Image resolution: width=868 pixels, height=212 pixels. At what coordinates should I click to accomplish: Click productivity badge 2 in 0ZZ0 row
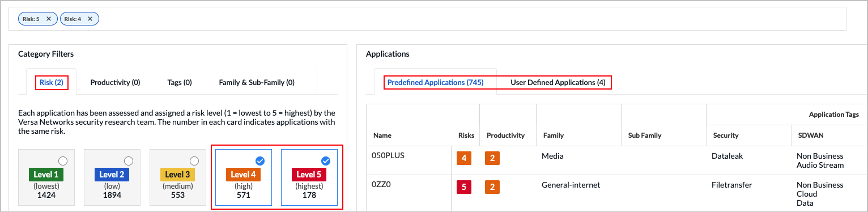click(x=492, y=187)
